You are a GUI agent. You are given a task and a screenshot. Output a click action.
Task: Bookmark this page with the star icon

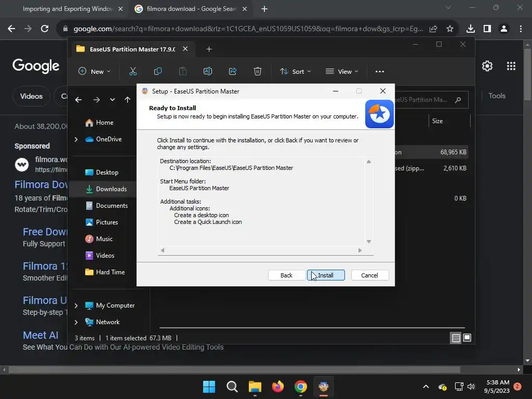pyautogui.click(x=450, y=29)
